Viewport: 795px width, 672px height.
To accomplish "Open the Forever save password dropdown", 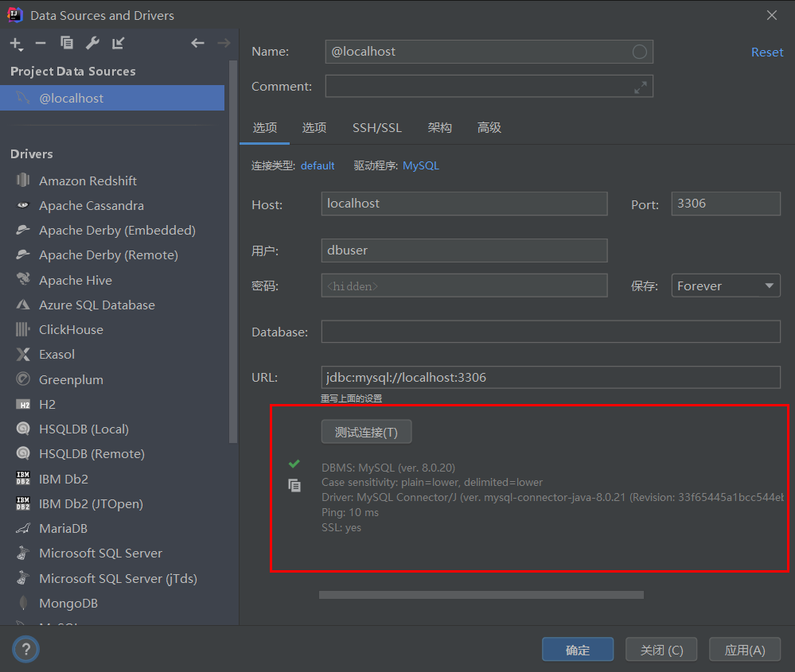I will (726, 286).
